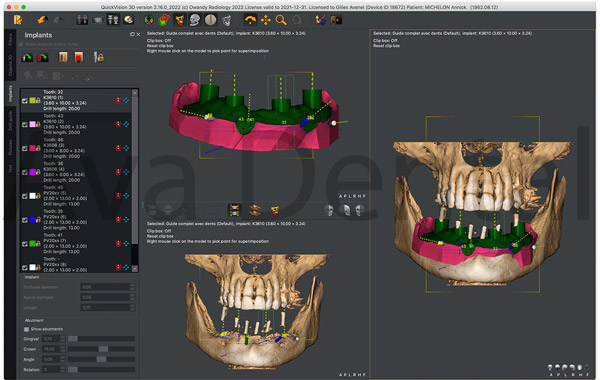
Task: Click the jaws view icon below top viewport
Action: 234,210
